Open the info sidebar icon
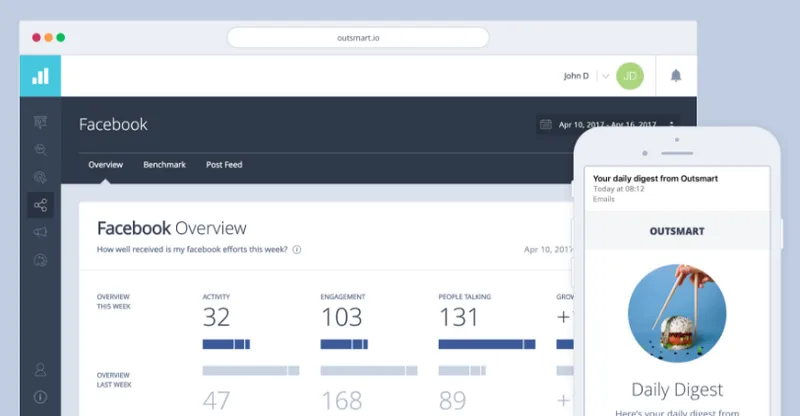This screenshot has height=416, width=800. pyautogui.click(x=40, y=397)
